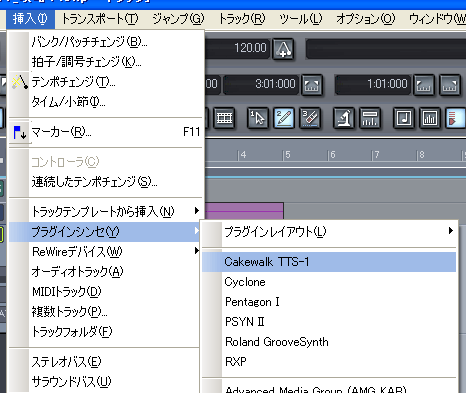Screen dimensions: 466x393
Task: Insert the Roland GrooveSynth
Action: 329,342
